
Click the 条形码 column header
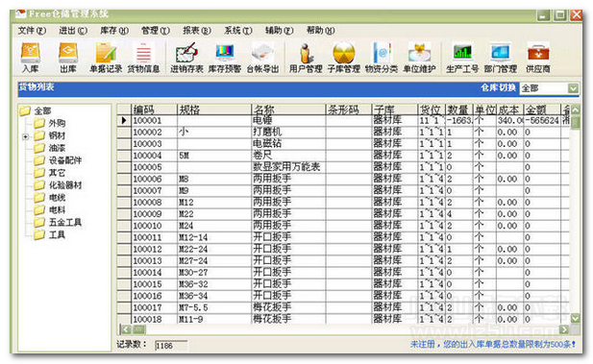click(348, 109)
